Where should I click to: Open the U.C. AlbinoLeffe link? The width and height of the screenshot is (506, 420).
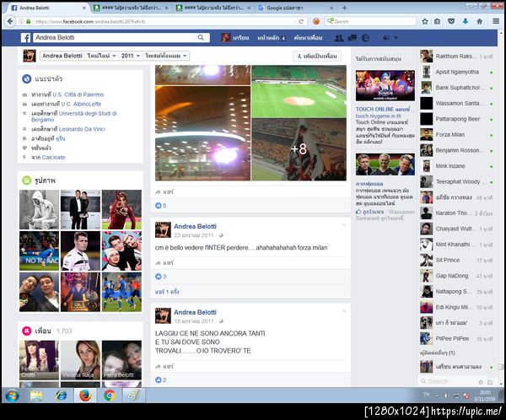point(81,104)
